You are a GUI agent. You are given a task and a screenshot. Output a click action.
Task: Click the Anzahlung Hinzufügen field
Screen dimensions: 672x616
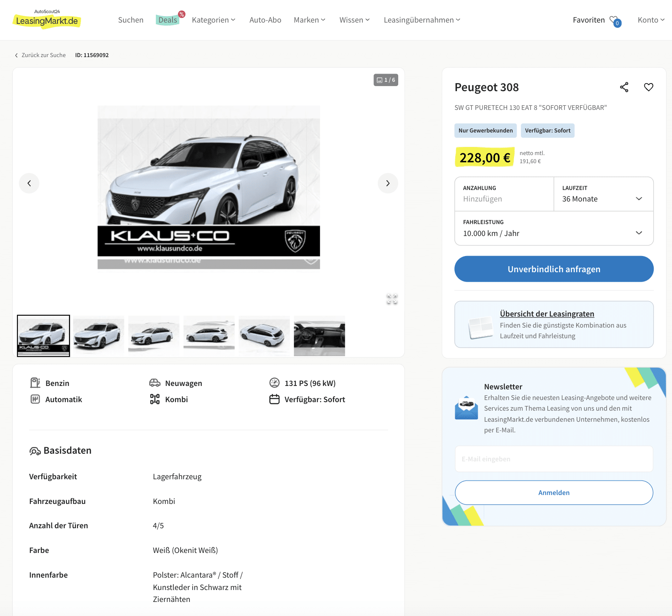[x=504, y=194]
